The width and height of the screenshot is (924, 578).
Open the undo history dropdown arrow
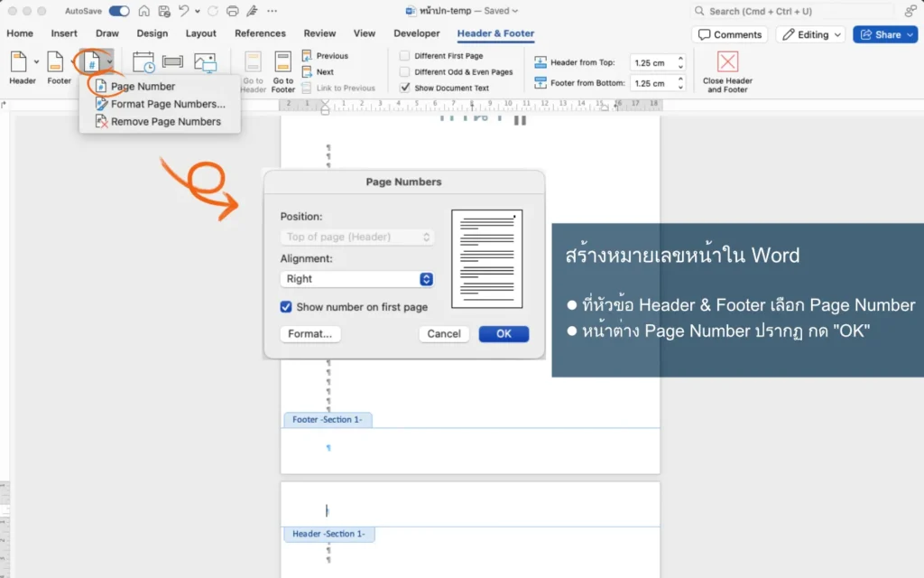click(197, 11)
